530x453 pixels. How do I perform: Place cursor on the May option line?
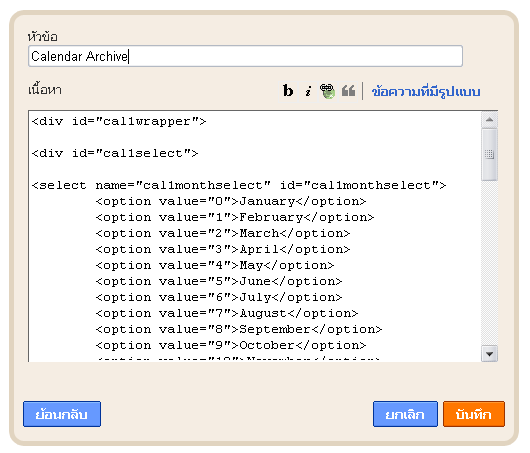pyautogui.click(x=215, y=265)
